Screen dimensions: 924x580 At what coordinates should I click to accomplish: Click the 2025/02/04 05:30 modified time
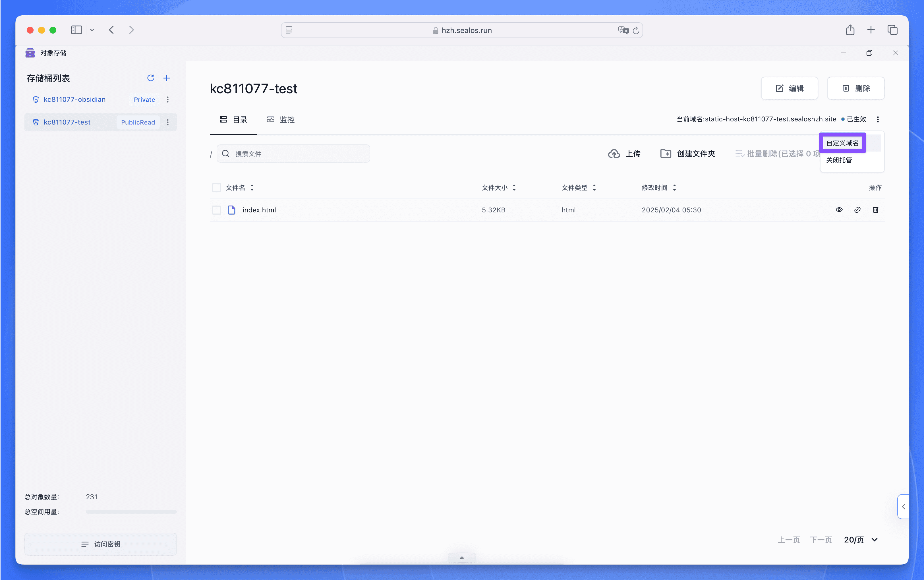pos(671,210)
